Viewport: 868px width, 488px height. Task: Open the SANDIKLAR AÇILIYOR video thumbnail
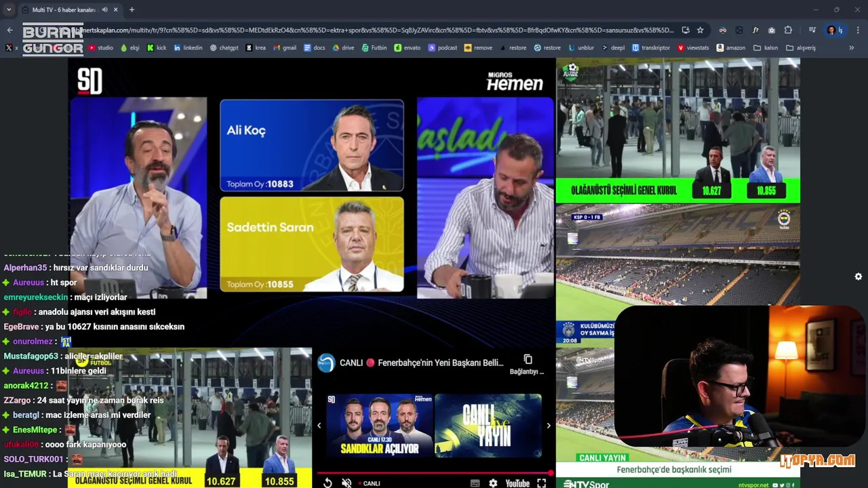coord(379,426)
